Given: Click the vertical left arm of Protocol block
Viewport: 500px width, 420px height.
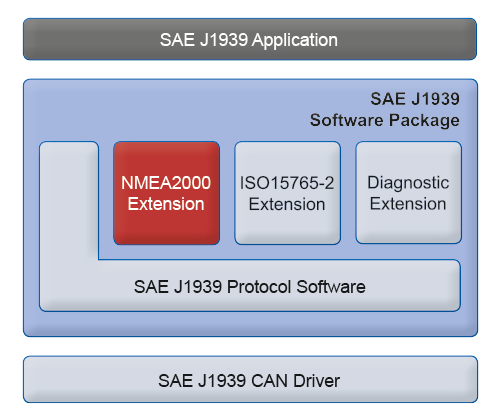Looking at the screenshot, I should coord(69,201).
